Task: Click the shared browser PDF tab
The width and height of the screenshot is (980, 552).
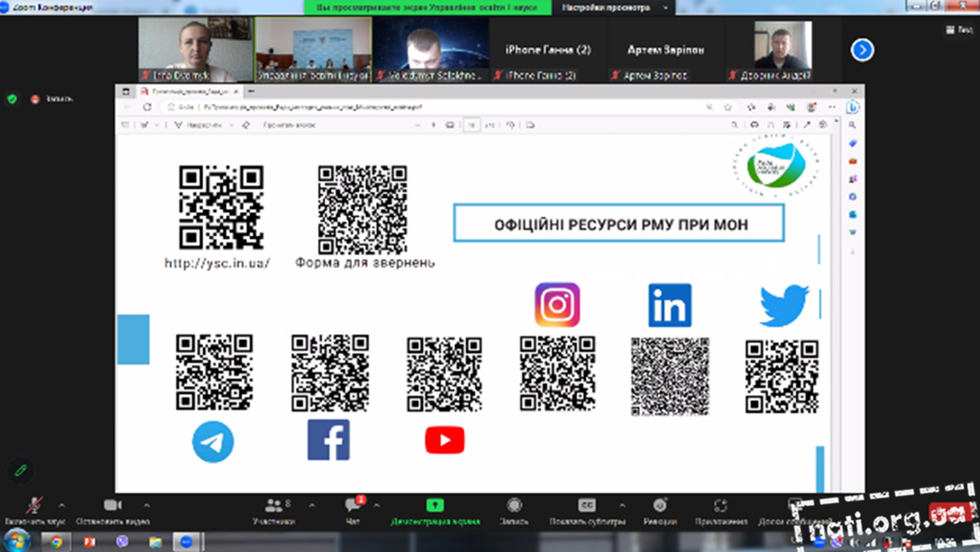Action: (189, 92)
